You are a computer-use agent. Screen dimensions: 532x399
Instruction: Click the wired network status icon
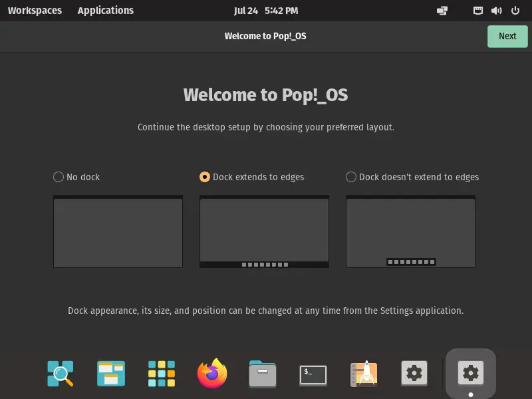point(477,11)
